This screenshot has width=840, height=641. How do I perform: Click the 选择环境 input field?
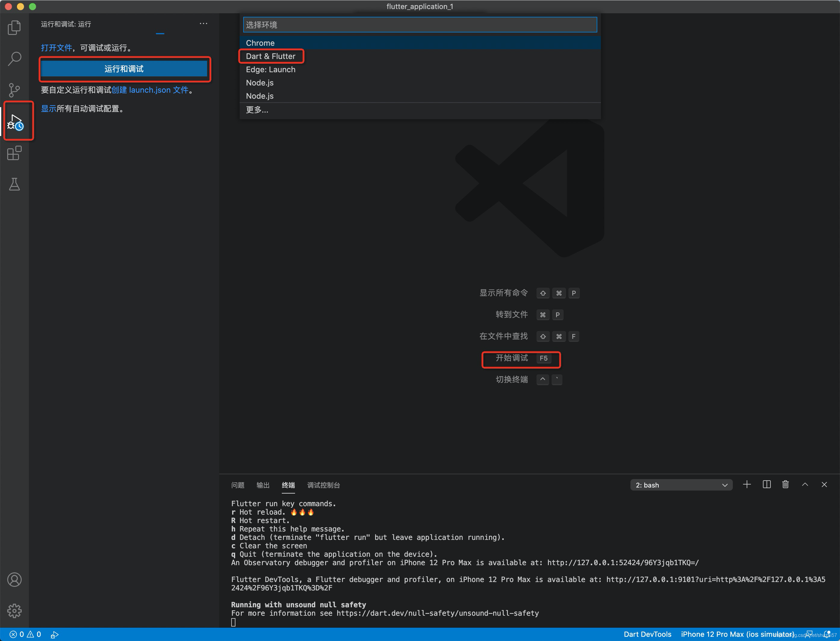[x=419, y=24]
